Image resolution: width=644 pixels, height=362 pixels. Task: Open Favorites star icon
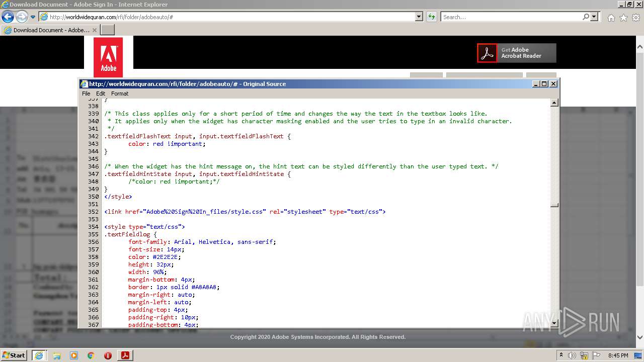(623, 18)
